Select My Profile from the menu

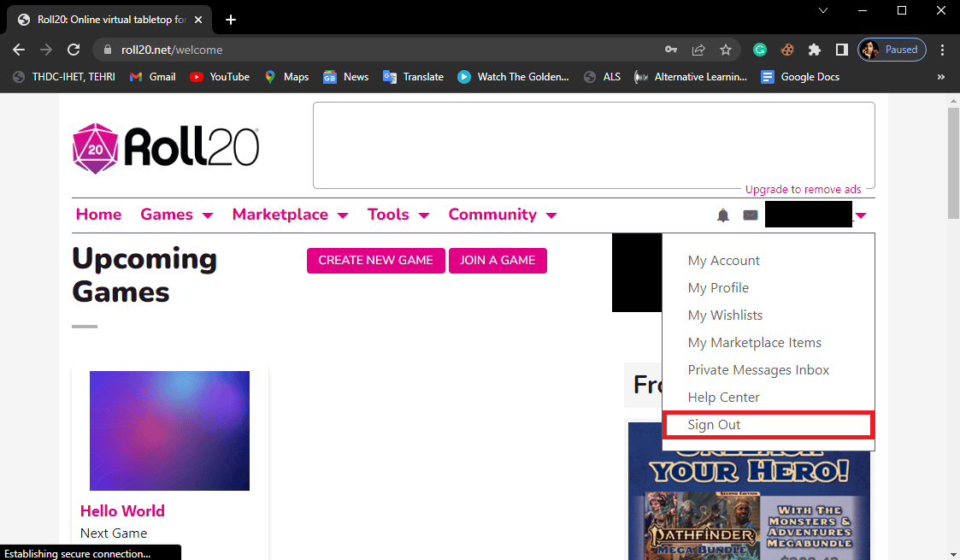718,288
